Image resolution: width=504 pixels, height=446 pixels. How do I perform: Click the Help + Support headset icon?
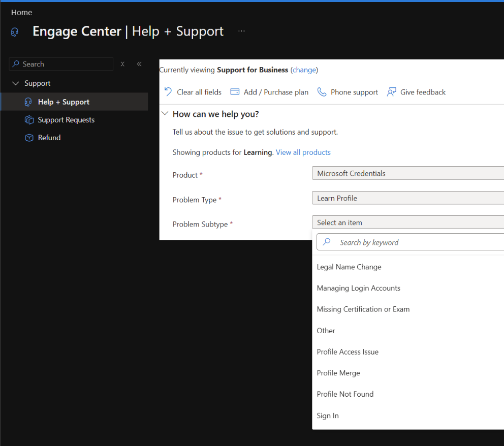pyautogui.click(x=28, y=102)
